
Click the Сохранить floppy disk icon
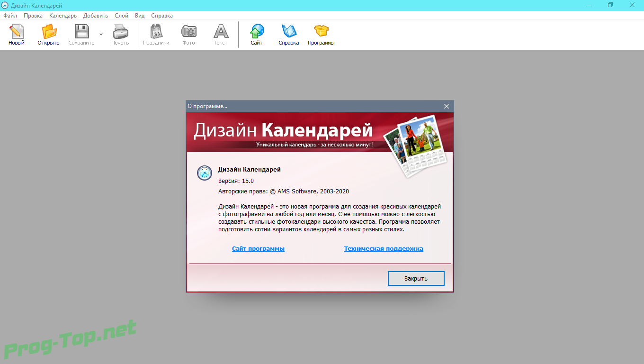click(81, 32)
